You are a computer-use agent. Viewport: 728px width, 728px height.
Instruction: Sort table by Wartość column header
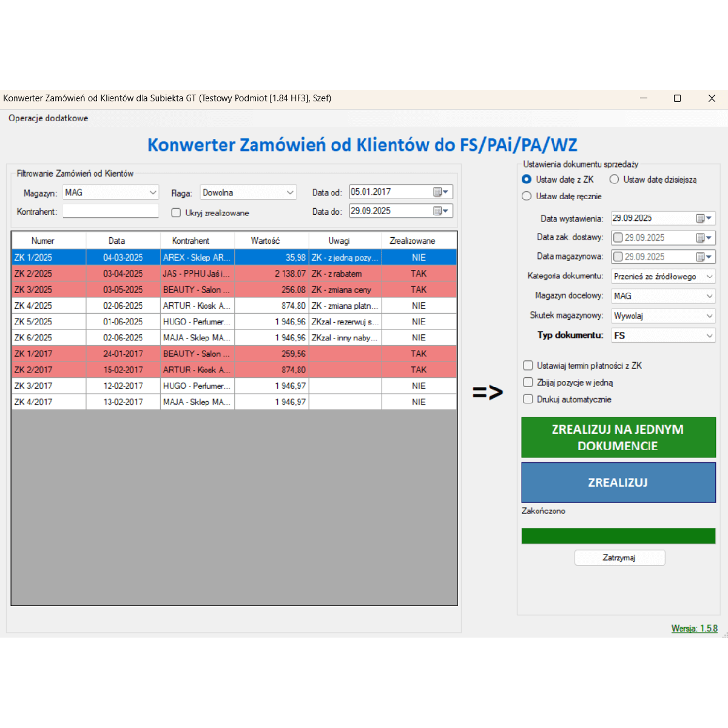click(x=265, y=241)
